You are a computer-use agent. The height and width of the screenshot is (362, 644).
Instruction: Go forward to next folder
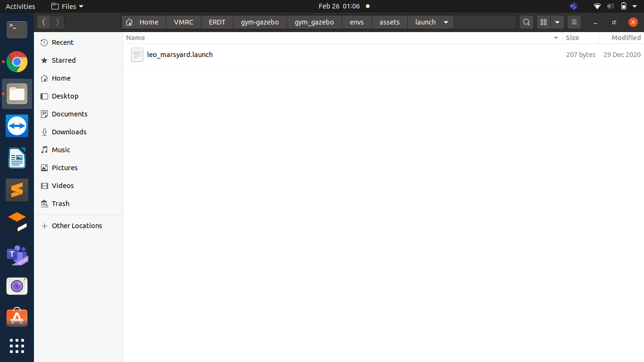tap(58, 22)
